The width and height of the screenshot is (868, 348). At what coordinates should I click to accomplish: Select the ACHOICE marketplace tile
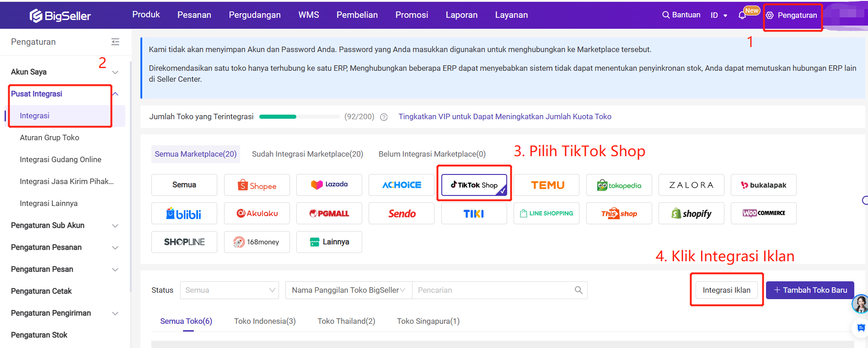coord(402,185)
